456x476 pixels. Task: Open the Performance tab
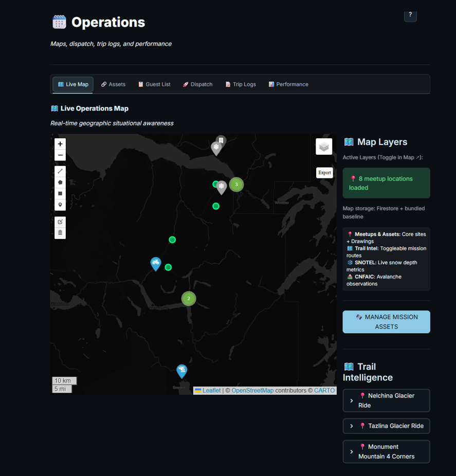pos(288,84)
